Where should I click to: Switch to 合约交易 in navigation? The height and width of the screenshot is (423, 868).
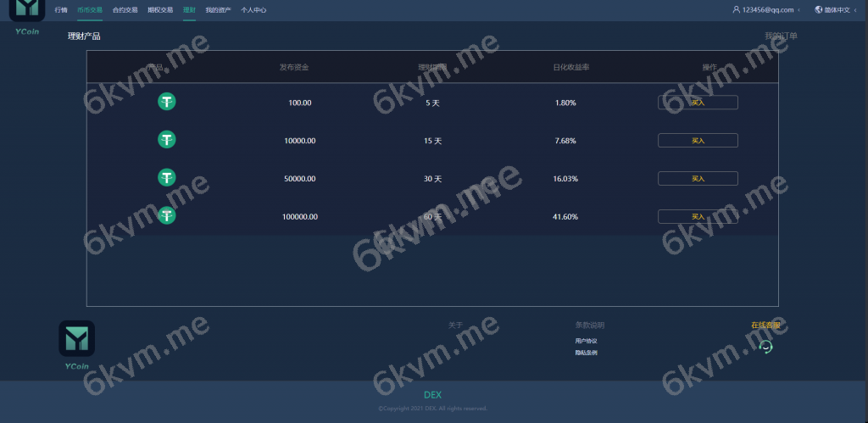click(x=125, y=10)
